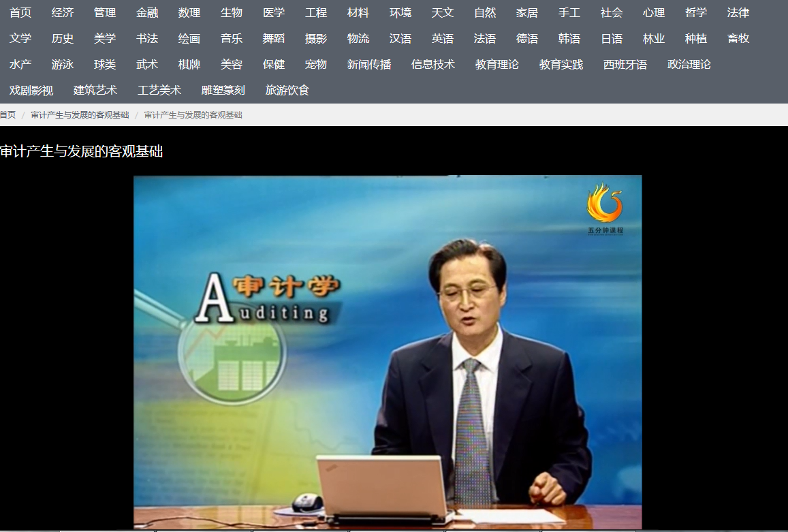This screenshot has height=532, width=788.
Task: Navigate to the 日语 category
Action: [x=612, y=39]
